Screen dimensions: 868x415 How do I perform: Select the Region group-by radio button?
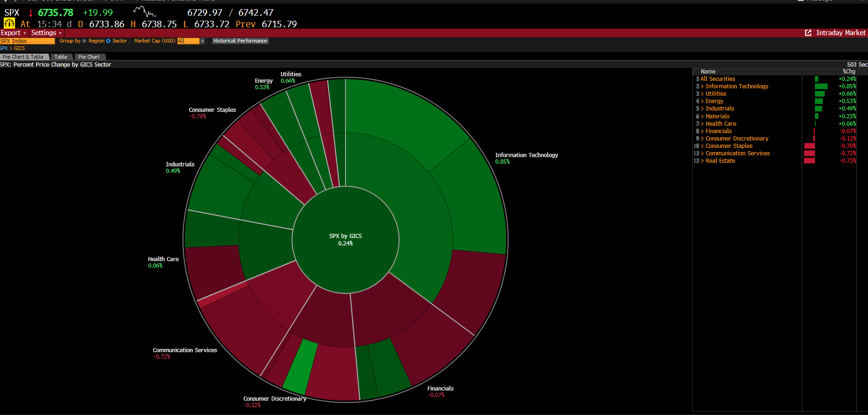point(85,41)
